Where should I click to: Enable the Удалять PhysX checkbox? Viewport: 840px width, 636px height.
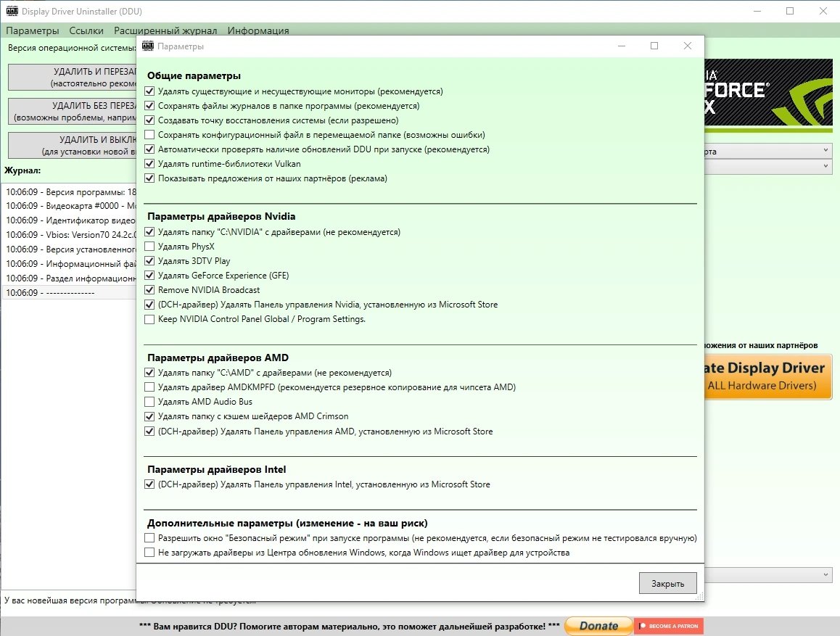(x=149, y=247)
